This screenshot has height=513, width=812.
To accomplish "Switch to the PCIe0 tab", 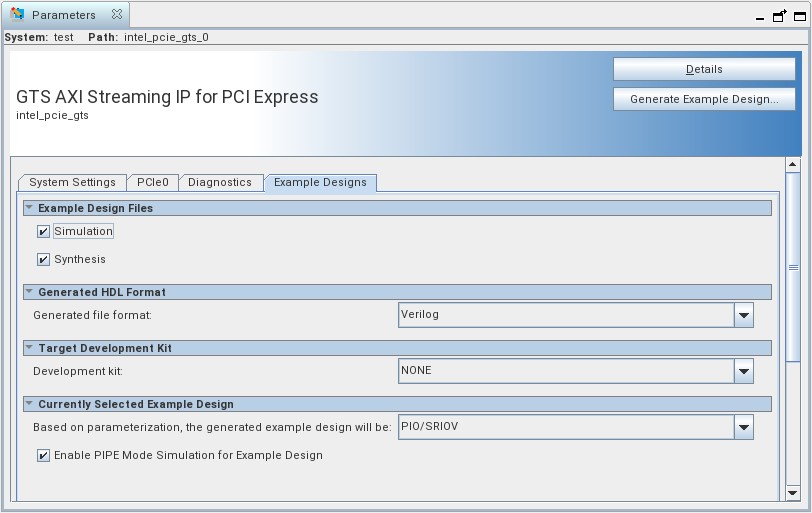I will [153, 182].
